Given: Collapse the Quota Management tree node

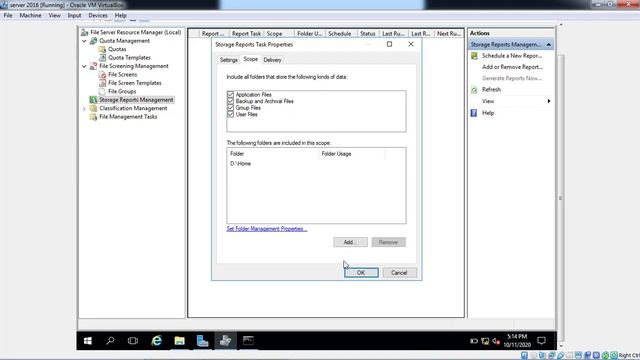Looking at the screenshot, I should [x=84, y=41].
